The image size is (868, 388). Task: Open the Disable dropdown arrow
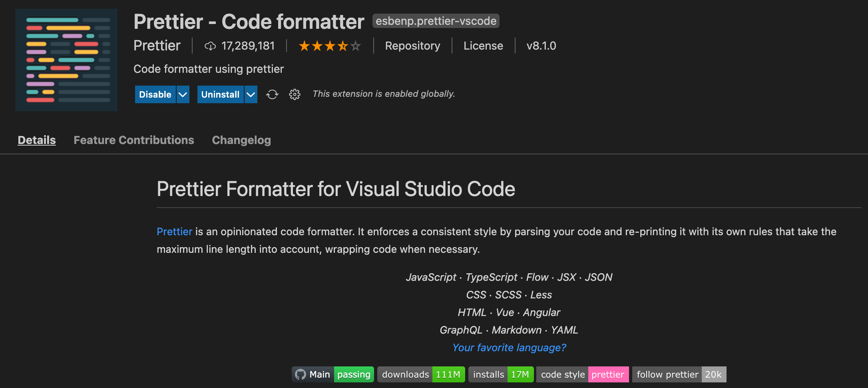(x=183, y=94)
